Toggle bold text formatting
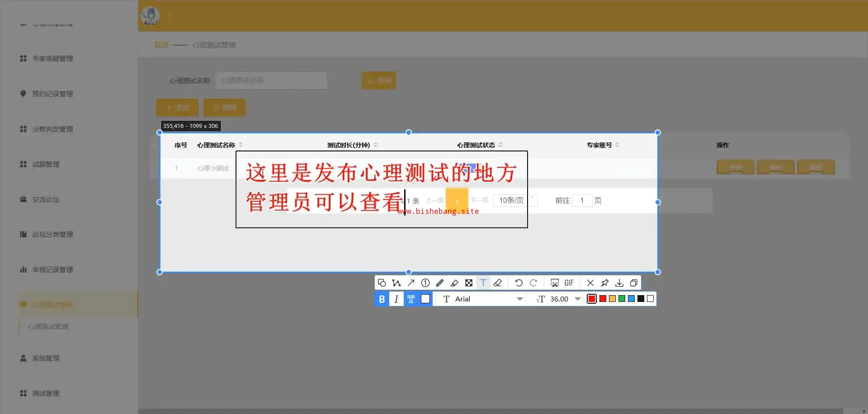The height and width of the screenshot is (414, 868). tap(382, 299)
